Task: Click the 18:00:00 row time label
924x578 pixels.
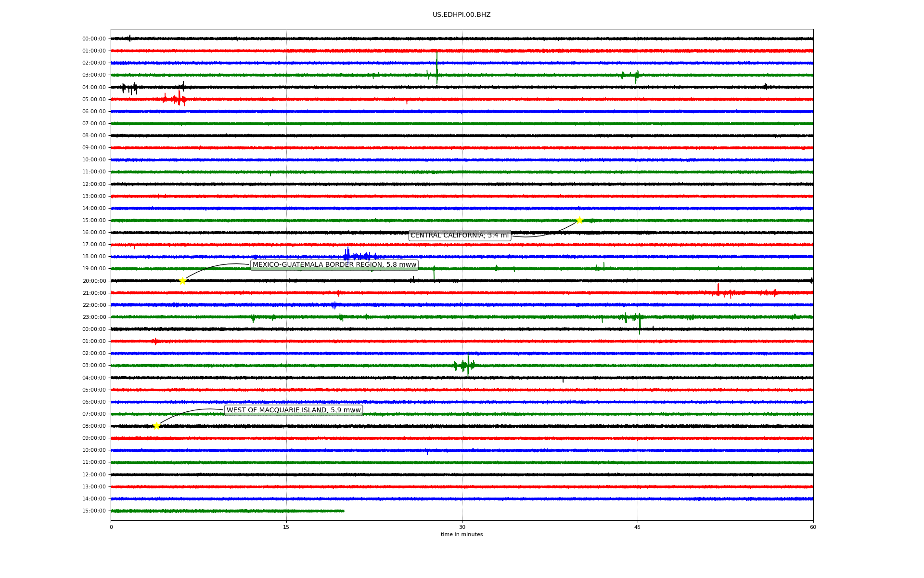Action: (x=94, y=257)
